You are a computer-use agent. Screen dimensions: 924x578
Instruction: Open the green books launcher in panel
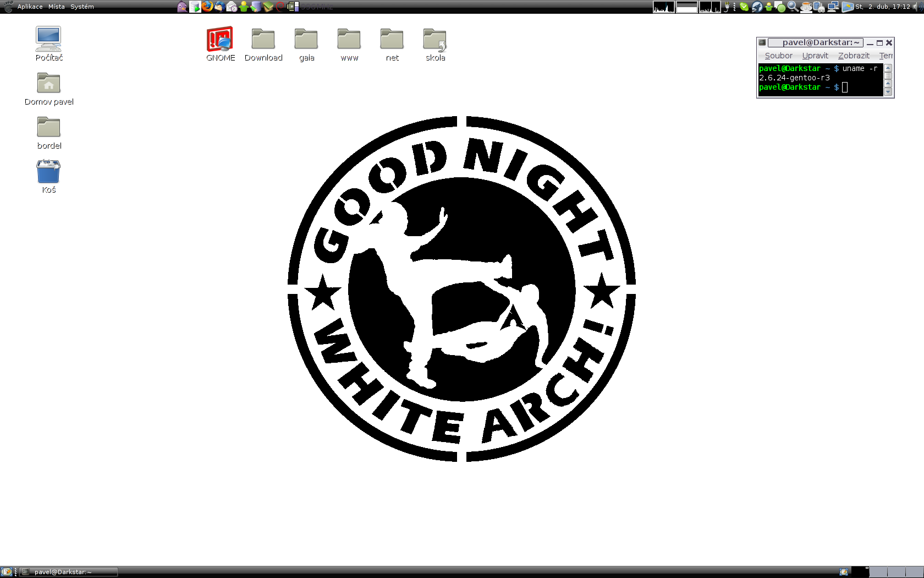[268, 7]
